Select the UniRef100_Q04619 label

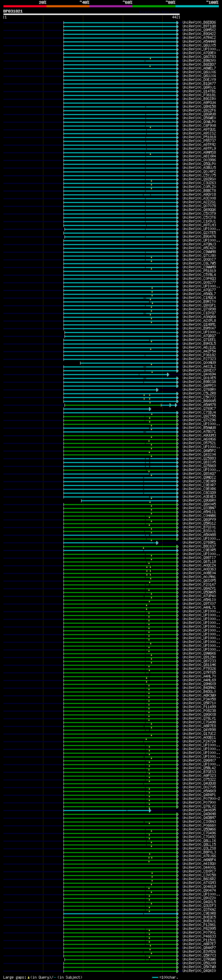pyautogui.click(x=199, y=886)
